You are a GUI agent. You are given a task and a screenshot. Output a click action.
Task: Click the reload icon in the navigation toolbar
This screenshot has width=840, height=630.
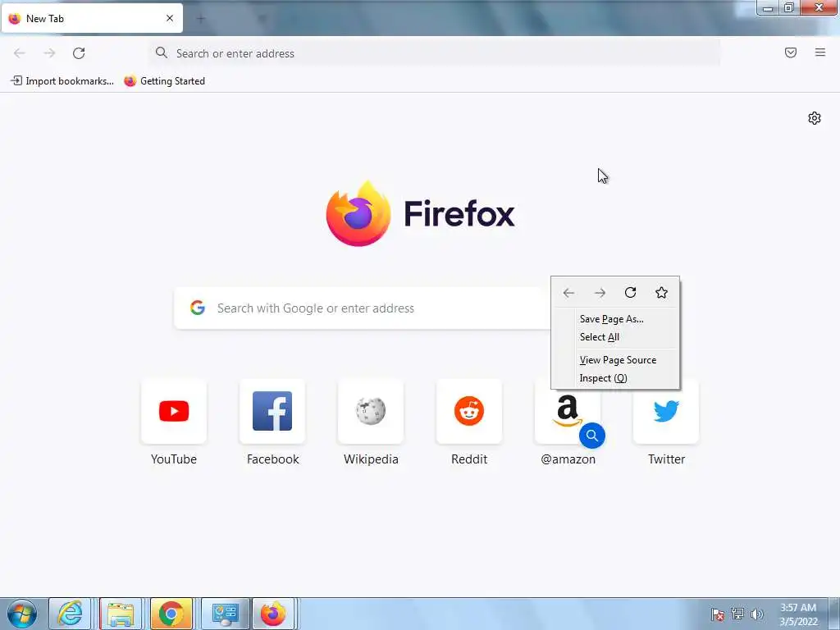(79, 53)
